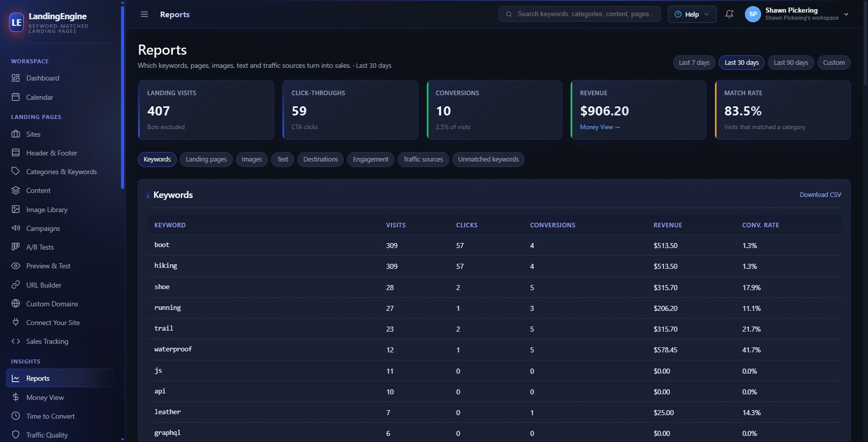The width and height of the screenshot is (868, 442).
Task: Open Reports in the sidebar
Action: click(x=60, y=378)
